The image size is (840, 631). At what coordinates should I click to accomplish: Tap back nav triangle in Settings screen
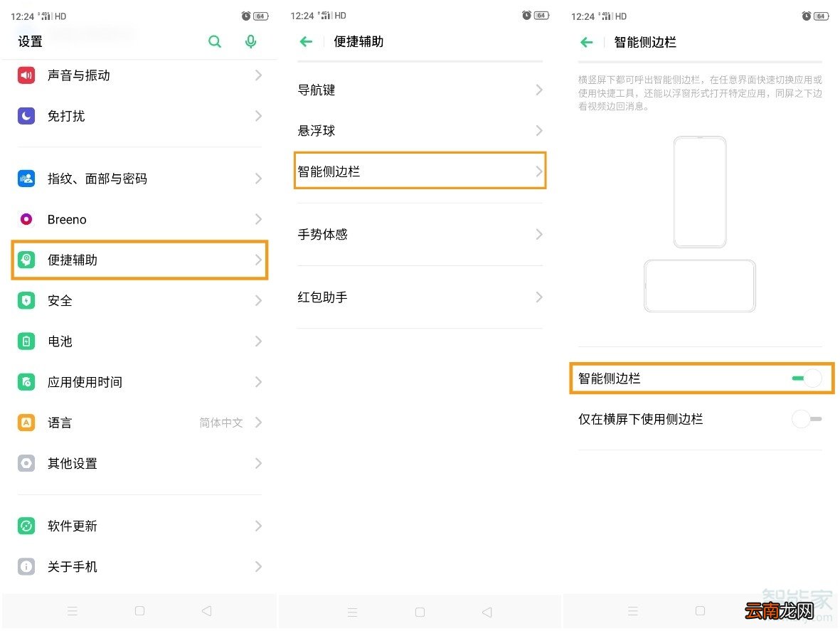point(207,610)
